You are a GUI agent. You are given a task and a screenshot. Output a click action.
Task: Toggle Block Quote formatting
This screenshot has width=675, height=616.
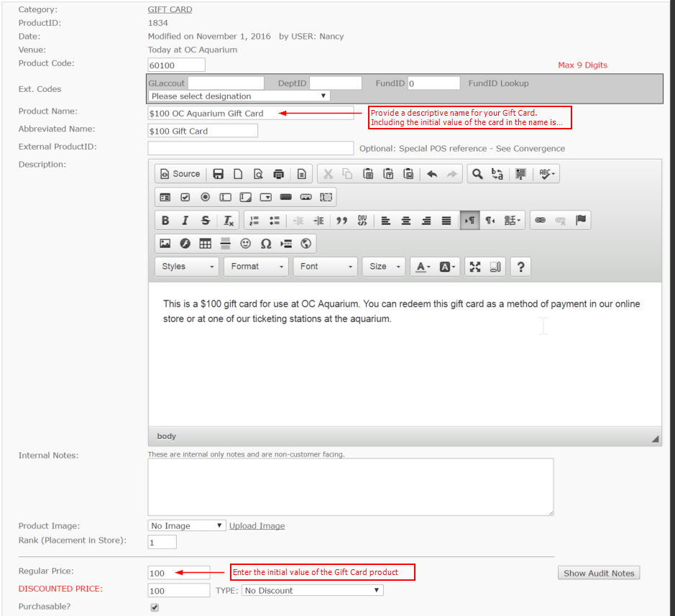click(341, 221)
